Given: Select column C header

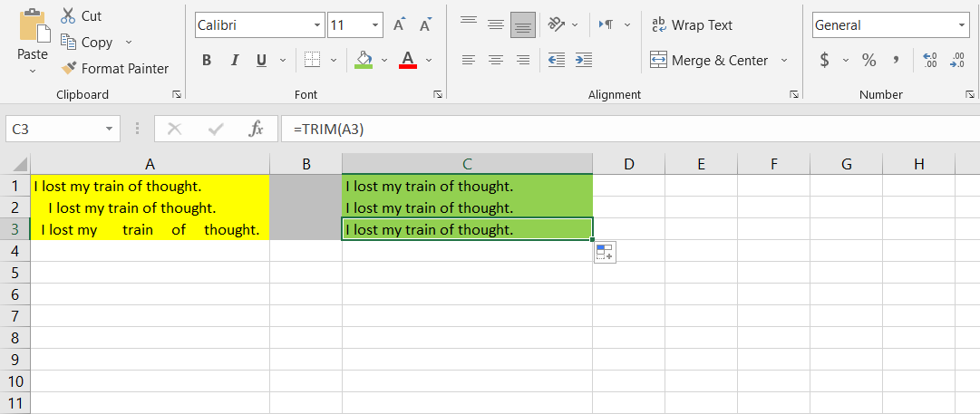Looking at the screenshot, I should point(467,163).
